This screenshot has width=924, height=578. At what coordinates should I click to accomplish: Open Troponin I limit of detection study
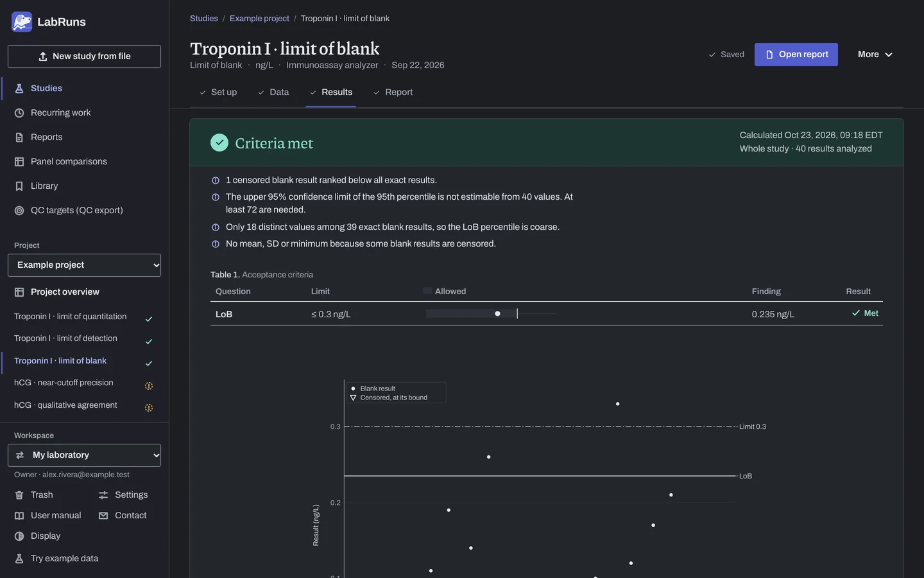point(84,339)
